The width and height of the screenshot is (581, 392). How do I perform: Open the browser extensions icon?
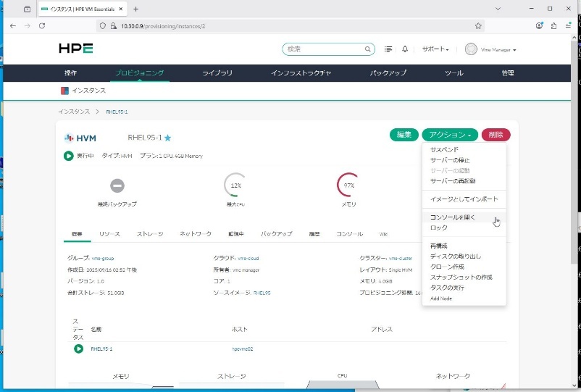pos(554,25)
